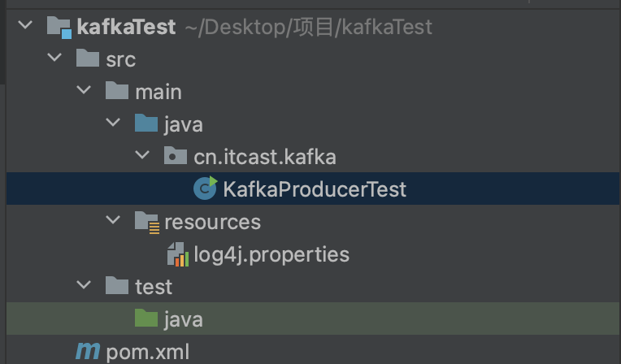Click the src folder icon
The image size is (621, 364).
point(88,59)
